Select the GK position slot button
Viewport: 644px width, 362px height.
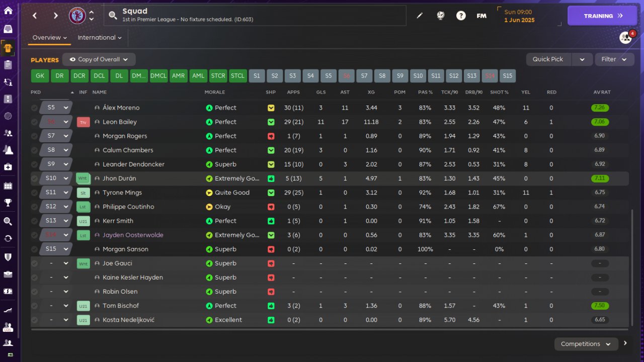pos(40,76)
